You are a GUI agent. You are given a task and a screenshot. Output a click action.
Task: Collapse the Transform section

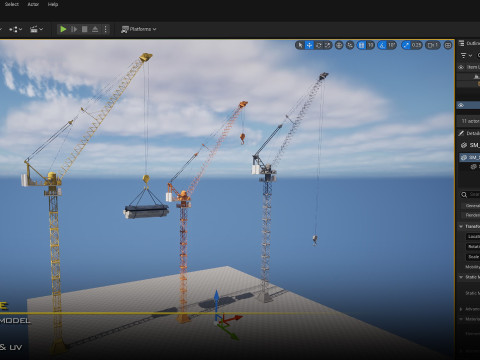(x=461, y=227)
